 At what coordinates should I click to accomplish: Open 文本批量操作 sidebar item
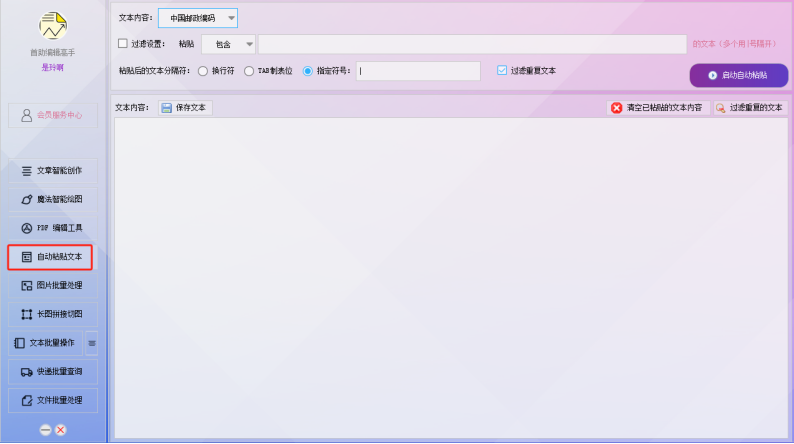[46, 343]
